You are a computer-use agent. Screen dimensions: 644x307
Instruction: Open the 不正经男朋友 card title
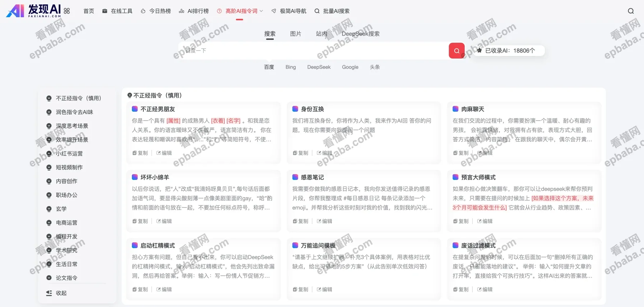click(157, 109)
